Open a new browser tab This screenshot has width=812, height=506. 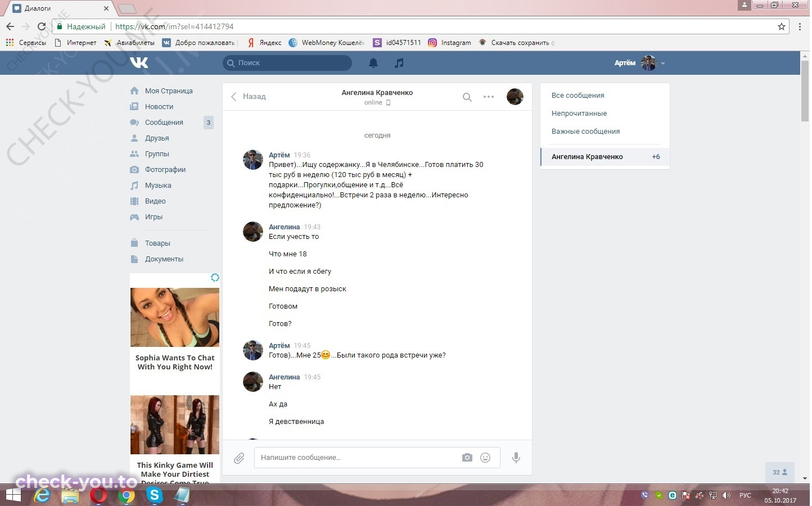[127, 8]
